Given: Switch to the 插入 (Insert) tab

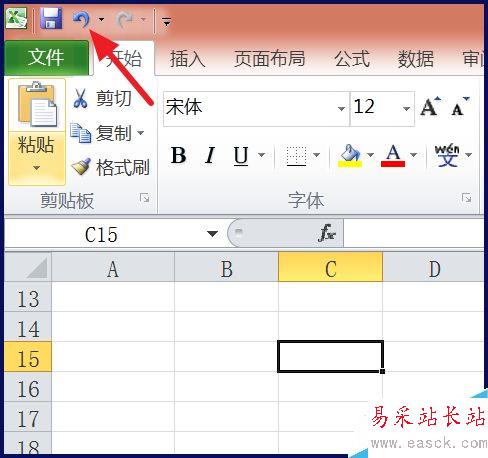Looking at the screenshot, I should [x=187, y=59].
